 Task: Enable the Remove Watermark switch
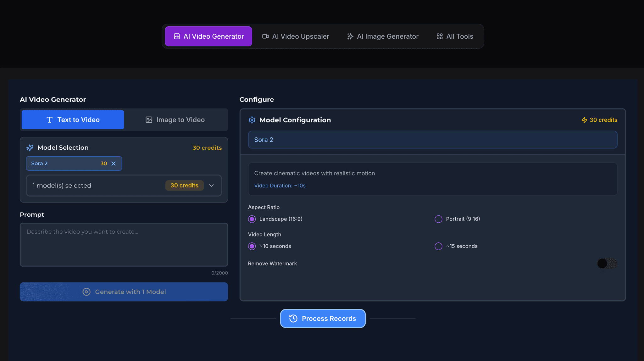tap(607, 264)
